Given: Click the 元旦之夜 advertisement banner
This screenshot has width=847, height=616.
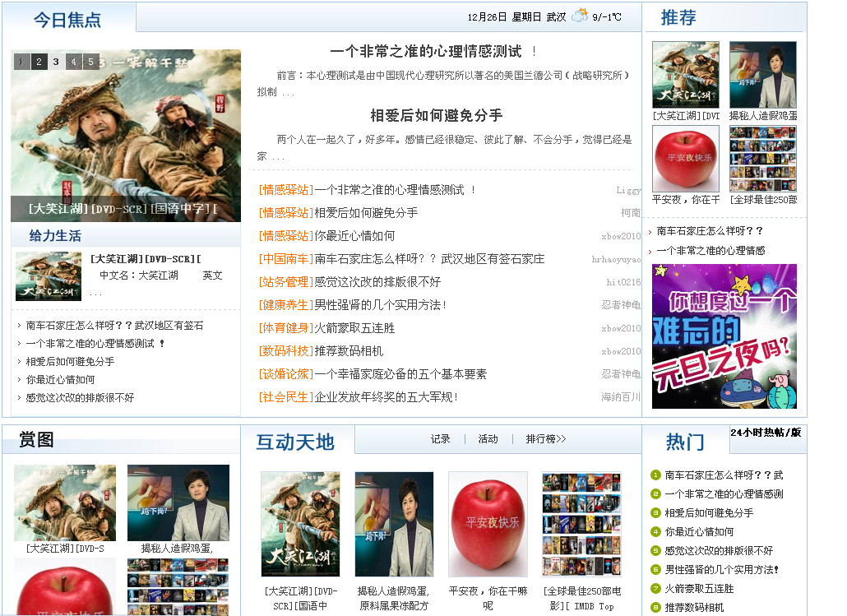Looking at the screenshot, I should (724, 336).
